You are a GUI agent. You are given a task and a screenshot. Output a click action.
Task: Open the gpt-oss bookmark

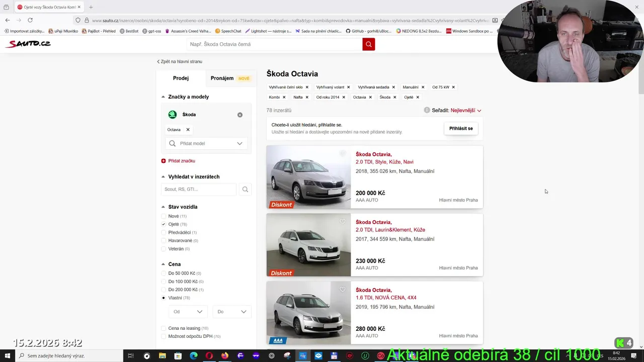(x=151, y=31)
